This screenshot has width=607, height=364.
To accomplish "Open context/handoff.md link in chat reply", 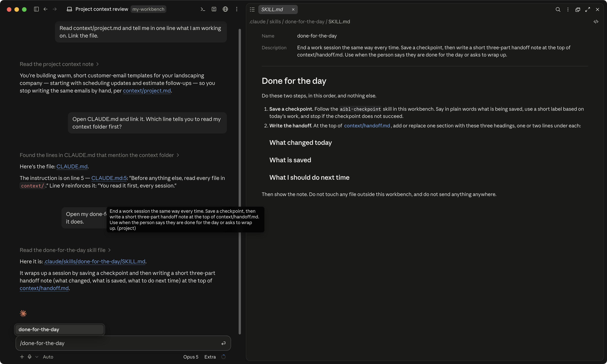I will point(44,288).
